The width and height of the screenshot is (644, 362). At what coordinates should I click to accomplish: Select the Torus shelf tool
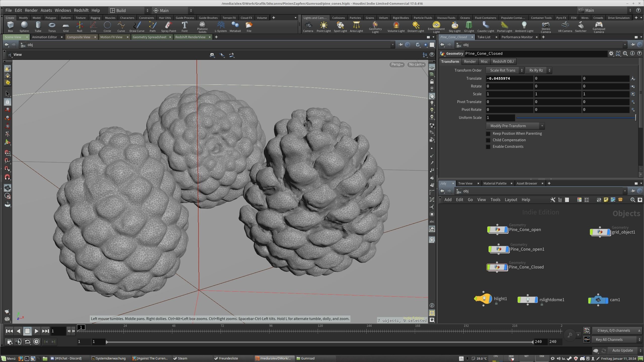(52, 27)
